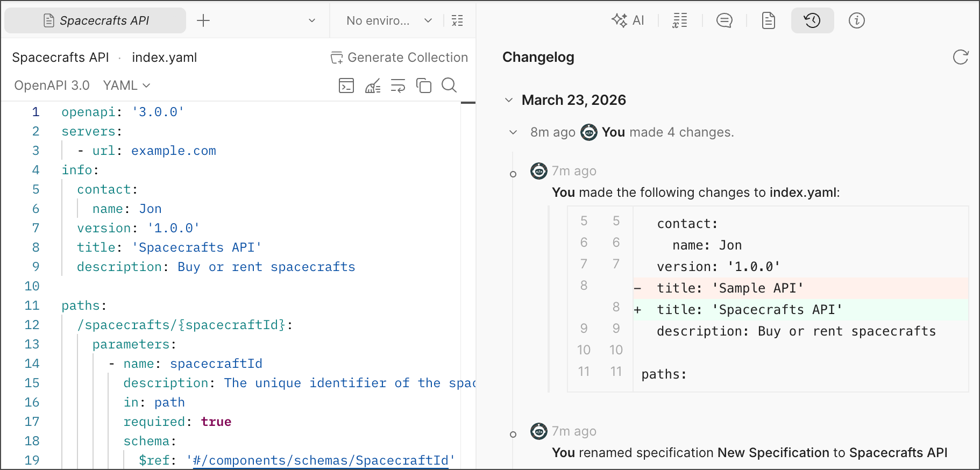Open the comments panel icon
Screen dimensions: 980x470
pyautogui.click(x=725, y=20)
